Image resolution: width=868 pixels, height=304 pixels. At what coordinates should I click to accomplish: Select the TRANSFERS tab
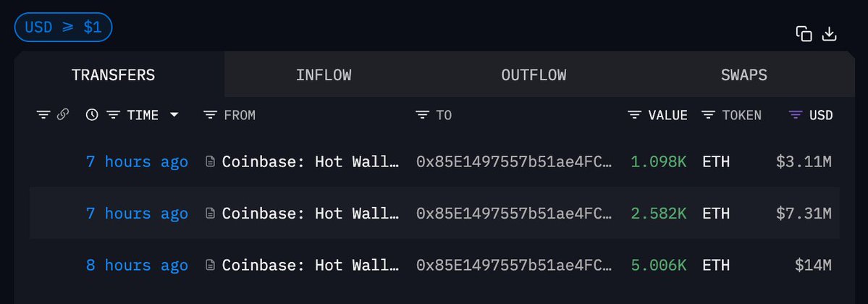click(x=113, y=75)
